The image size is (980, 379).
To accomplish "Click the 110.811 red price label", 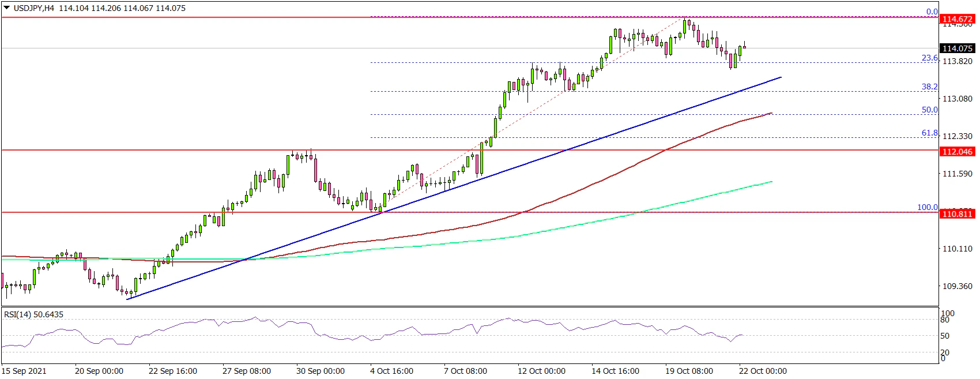I will coord(957,214).
